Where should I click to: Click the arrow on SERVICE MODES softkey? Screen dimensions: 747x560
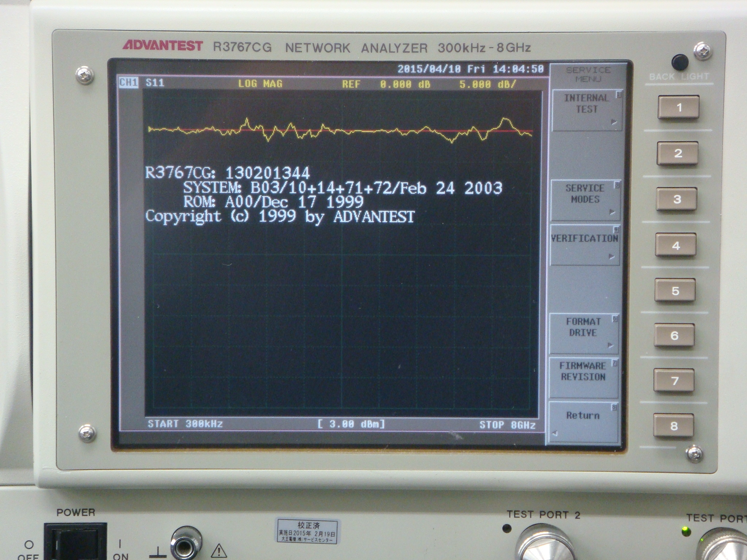pyautogui.click(x=612, y=213)
